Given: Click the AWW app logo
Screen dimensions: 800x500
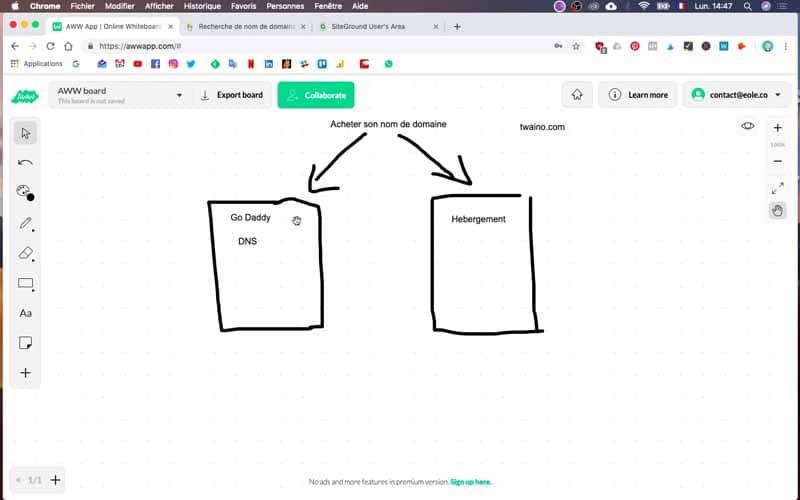Looking at the screenshot, I should coord(24,96).
